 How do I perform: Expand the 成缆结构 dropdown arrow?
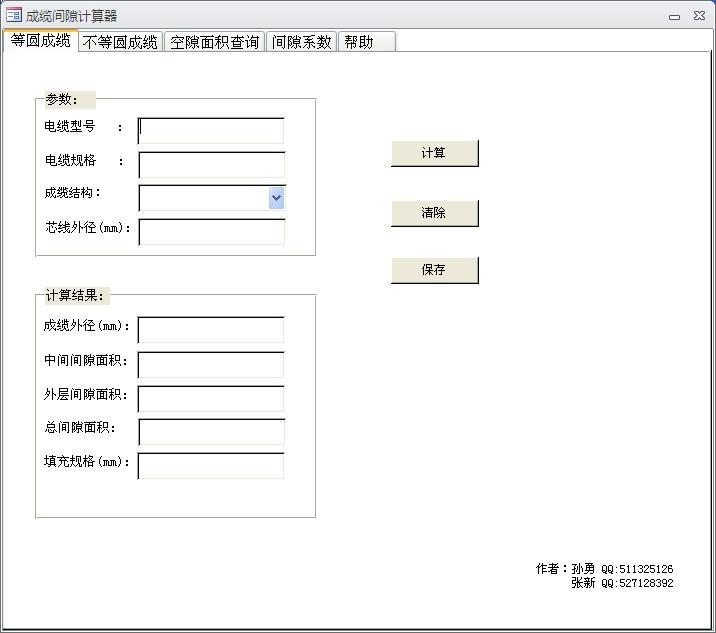pyautogui.click(x=277, y=198)
